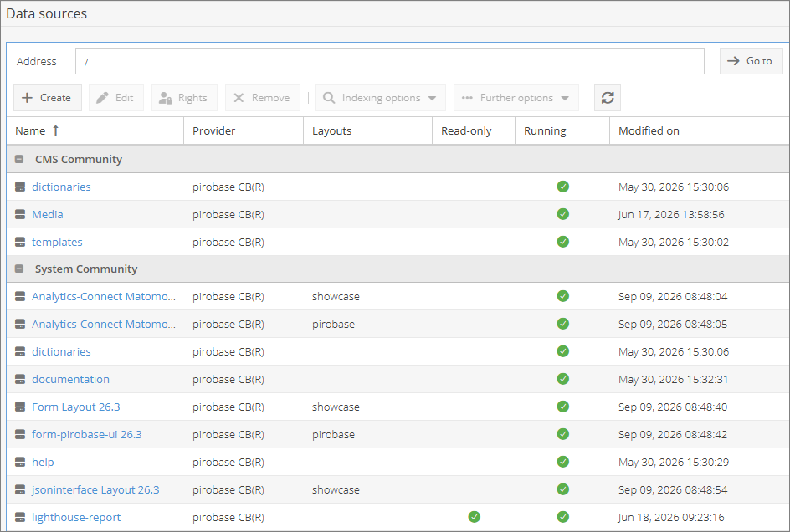Open the documentation data source link
This screenshot has height=532, width=790.
coord(70,380)
